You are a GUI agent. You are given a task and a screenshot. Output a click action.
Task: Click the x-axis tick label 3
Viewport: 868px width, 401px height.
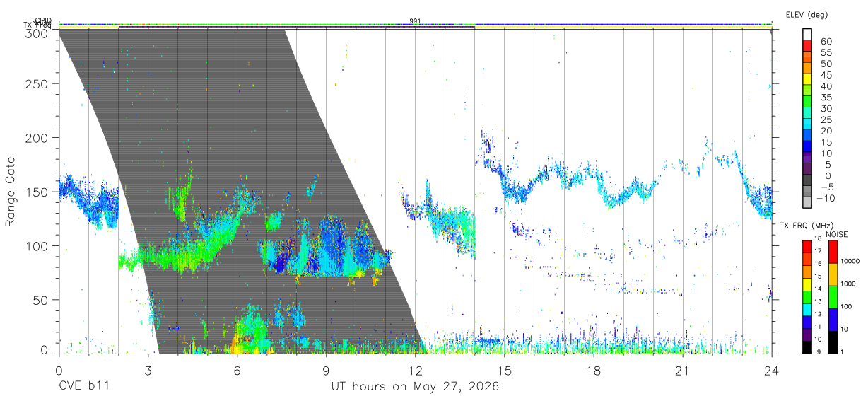148,371
